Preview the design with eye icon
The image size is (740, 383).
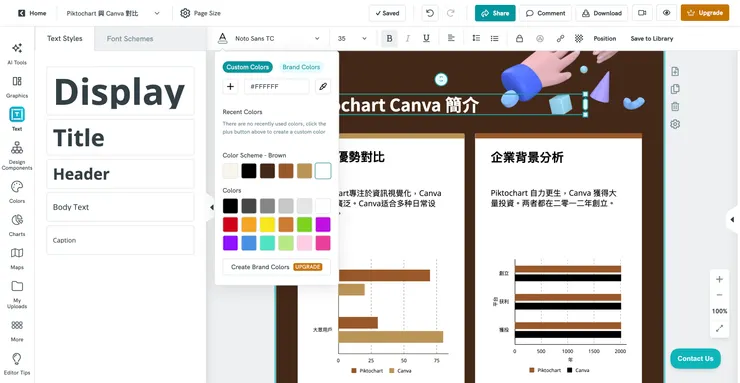(x=666, y=13)
